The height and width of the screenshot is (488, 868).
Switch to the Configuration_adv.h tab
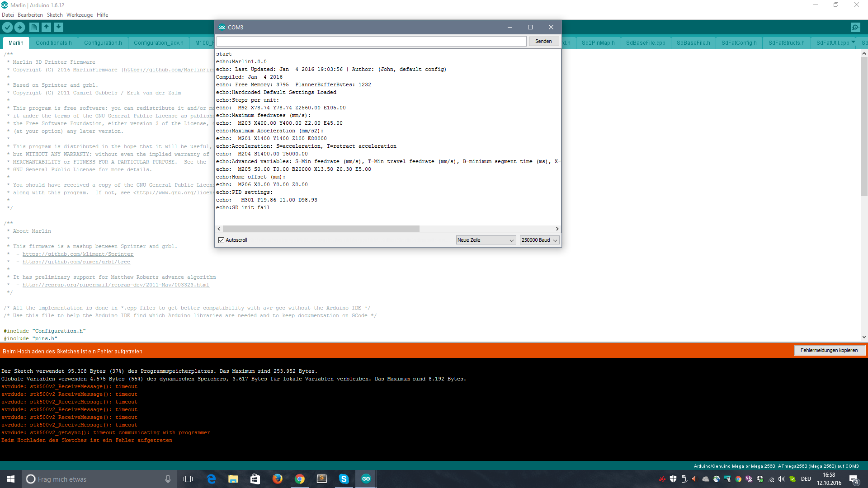(158, 43)
